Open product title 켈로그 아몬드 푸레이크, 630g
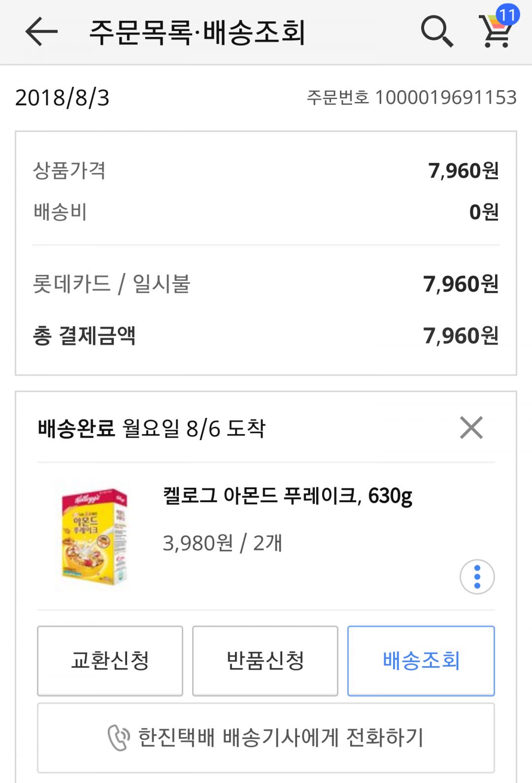 click(287, 496)
